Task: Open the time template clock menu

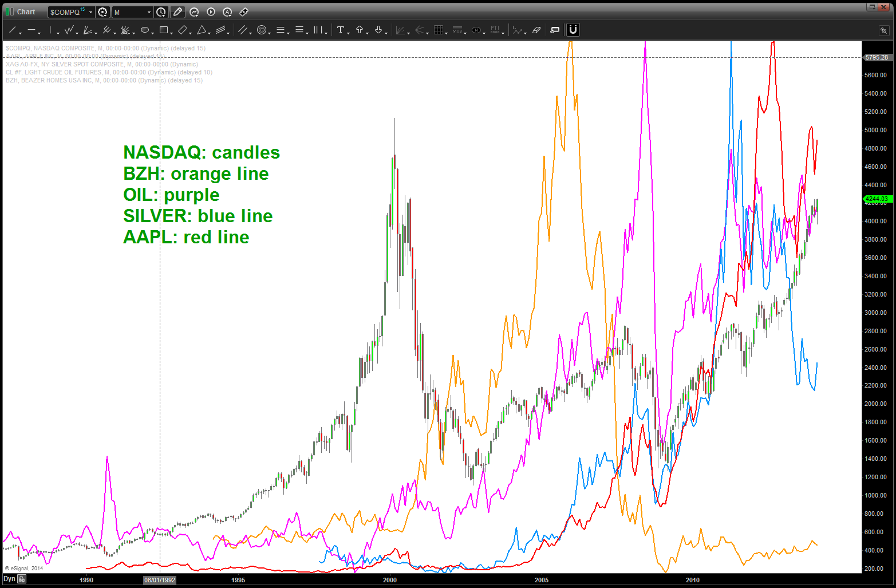Action: (x=161, y=12)
